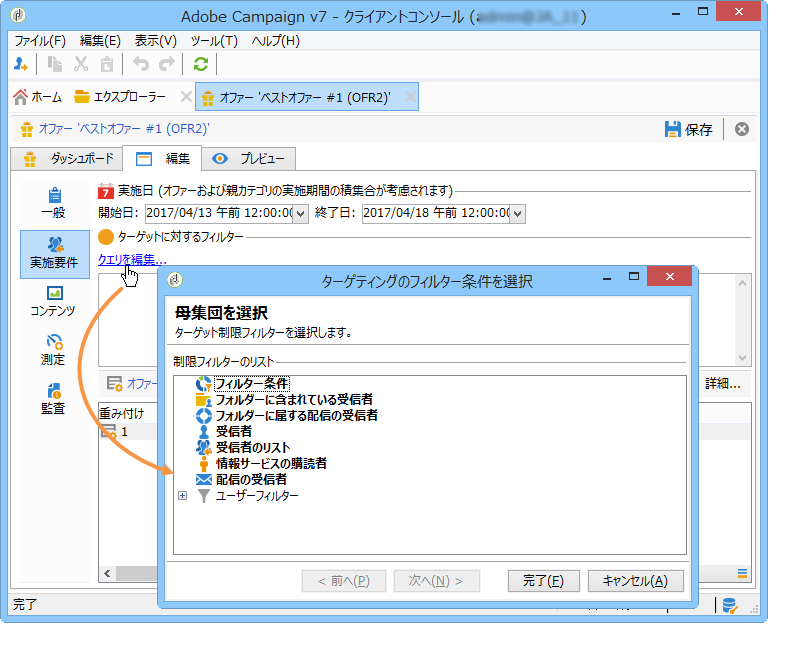Click the undo arrow icon
Screen dimensions: 786x649
pos(141,64)
